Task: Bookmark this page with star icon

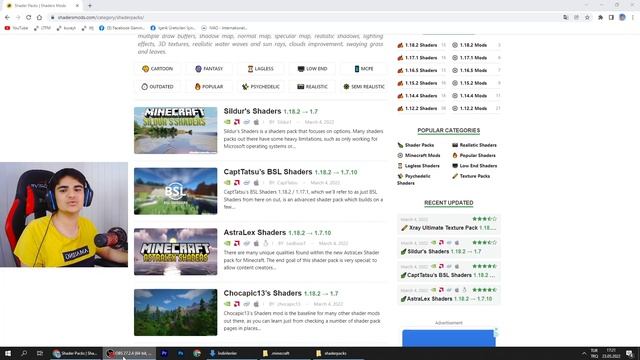Action: 587,18
